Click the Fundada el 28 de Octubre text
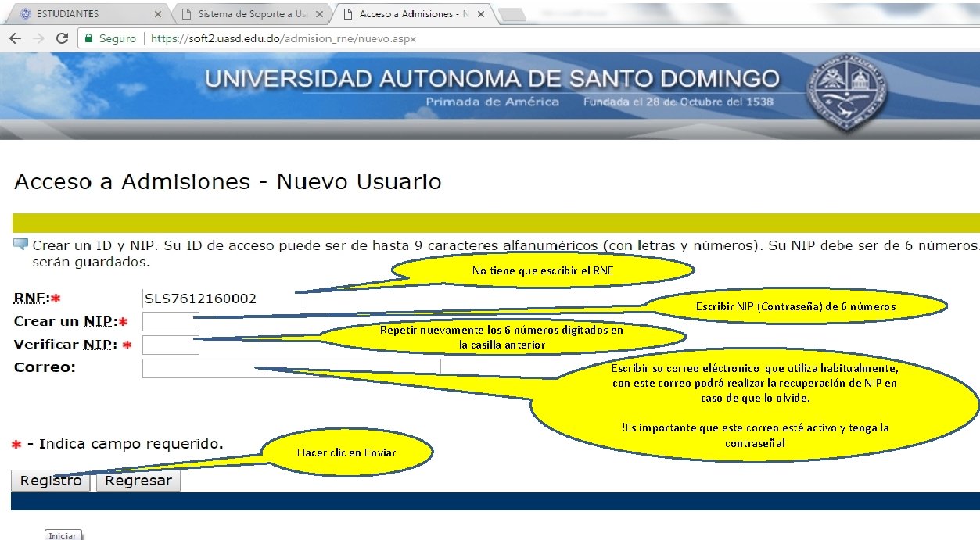This screenshot has height=540, width=980. pyautogui.click(x=678, y=102)
